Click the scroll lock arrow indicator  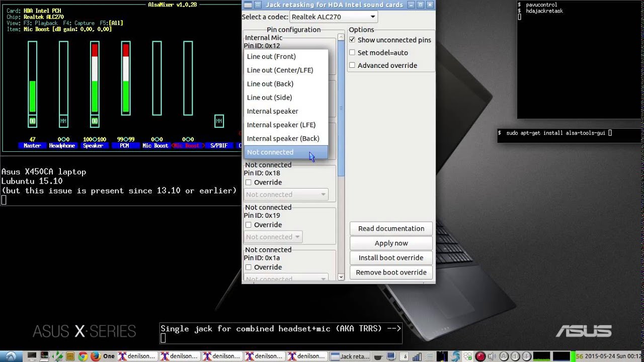pos(527,356)
